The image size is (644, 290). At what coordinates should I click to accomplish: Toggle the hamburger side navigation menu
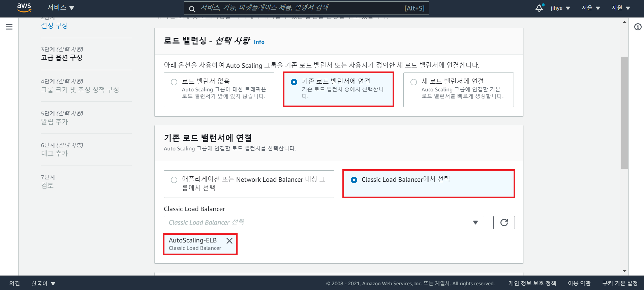9,27
